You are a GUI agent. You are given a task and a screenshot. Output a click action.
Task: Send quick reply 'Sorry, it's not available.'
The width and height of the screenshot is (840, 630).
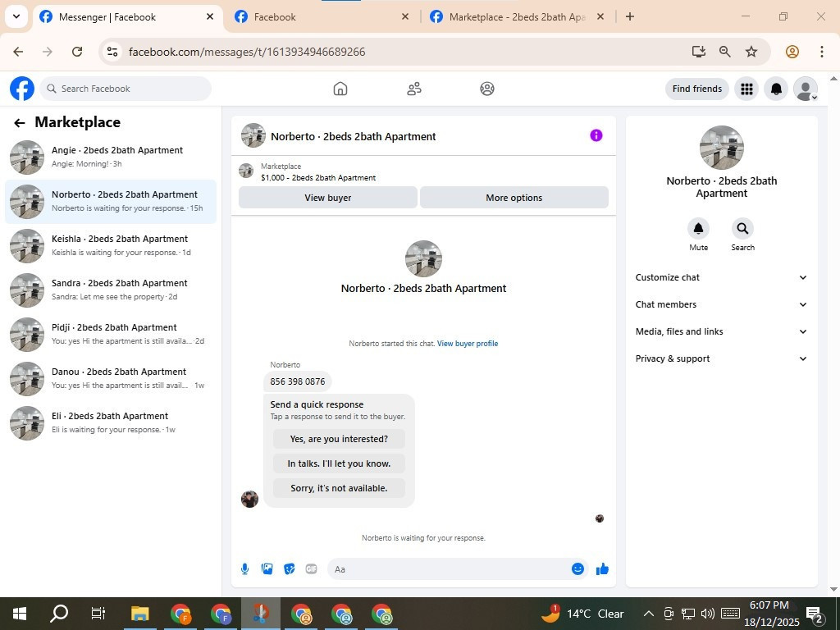click(339, 488)
